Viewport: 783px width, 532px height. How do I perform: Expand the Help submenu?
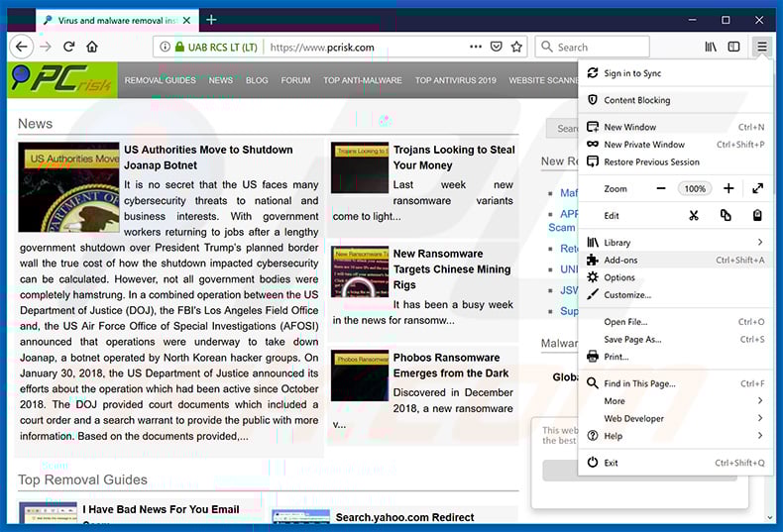coord(675,436)
